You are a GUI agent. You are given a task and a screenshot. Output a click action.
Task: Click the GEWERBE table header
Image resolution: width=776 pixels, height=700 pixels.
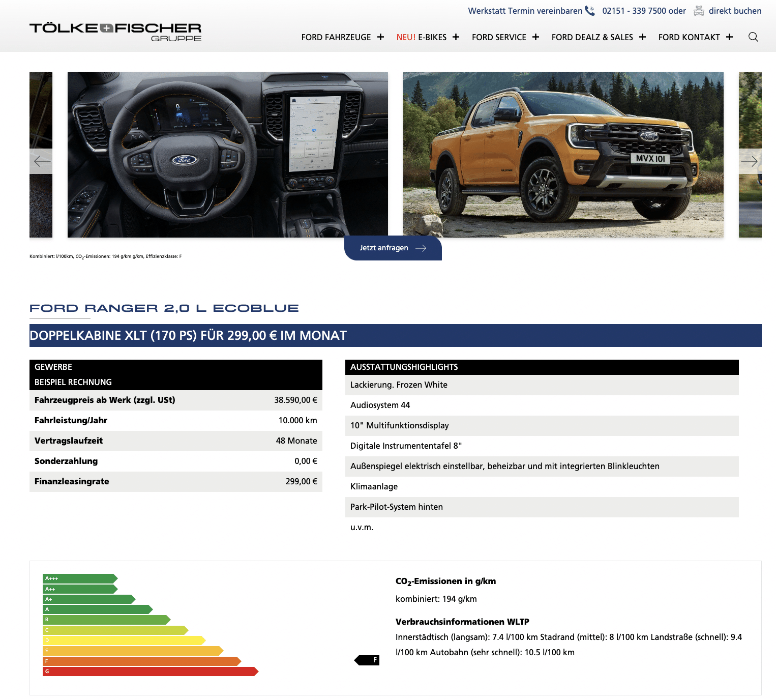tap(176, 367)
